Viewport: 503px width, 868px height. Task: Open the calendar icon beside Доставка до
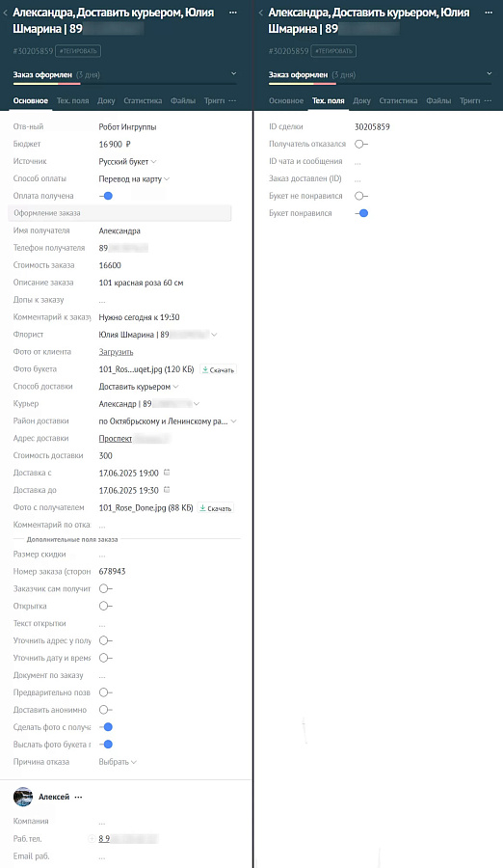[x=167, y=490]
